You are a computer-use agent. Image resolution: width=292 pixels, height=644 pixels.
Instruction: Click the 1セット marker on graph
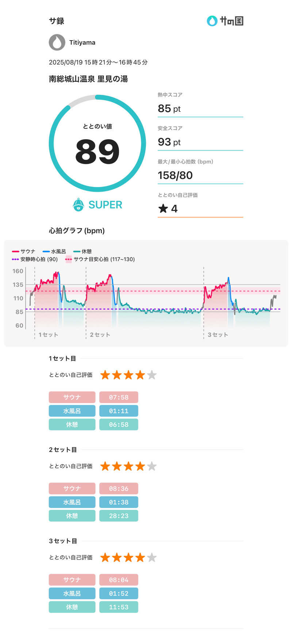tap(48, 334)
